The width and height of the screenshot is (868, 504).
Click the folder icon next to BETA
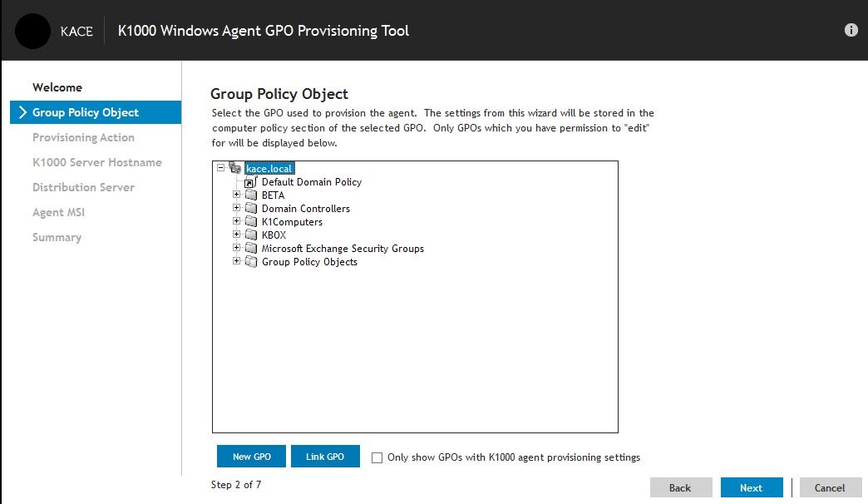coord(250,195)
